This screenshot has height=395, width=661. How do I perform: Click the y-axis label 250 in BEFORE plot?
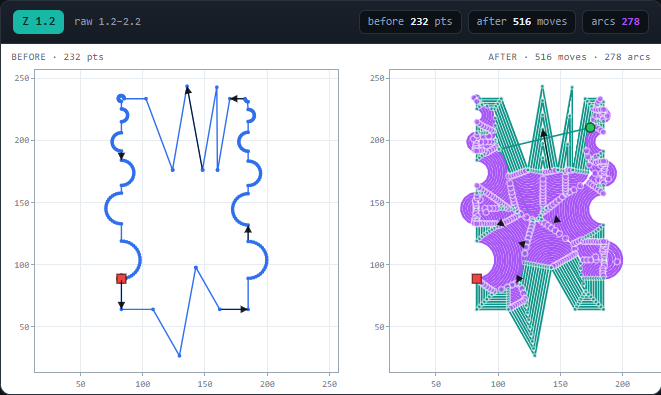22,78
